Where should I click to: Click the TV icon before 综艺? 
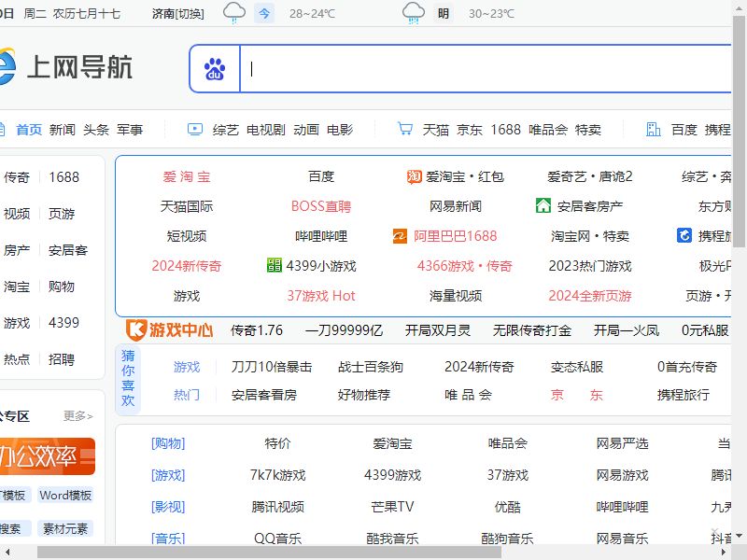(x=195, y=129)
